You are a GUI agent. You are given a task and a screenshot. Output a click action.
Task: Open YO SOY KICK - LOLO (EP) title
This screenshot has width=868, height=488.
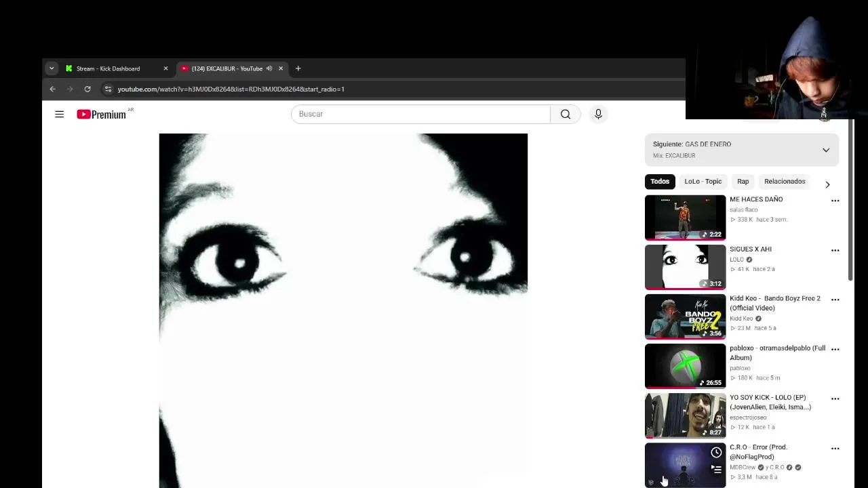pos(770,402)
